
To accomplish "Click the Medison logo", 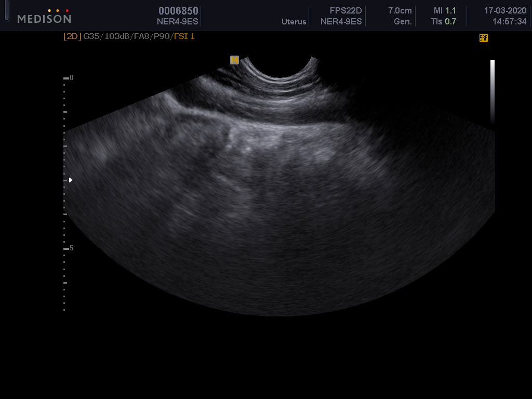I will tap(44, 18).
